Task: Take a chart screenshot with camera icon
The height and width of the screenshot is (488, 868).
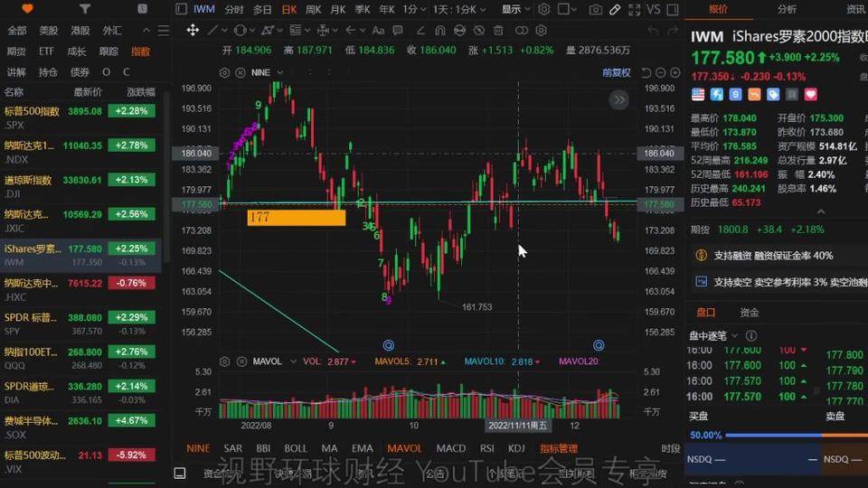Action: [596, 9]
